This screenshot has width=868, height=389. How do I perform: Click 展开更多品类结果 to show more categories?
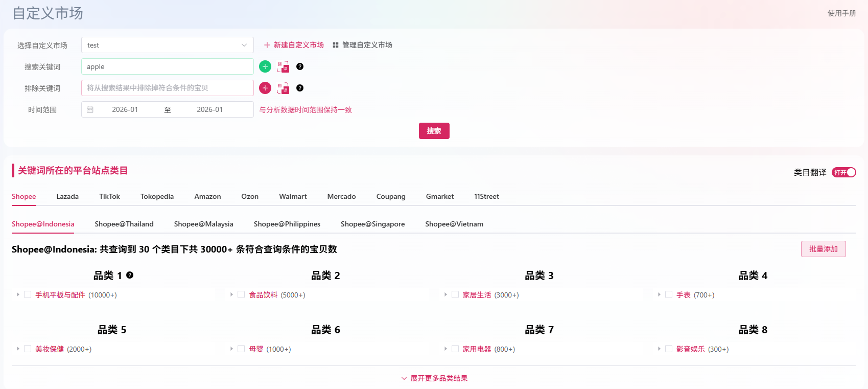click(434, 378)
